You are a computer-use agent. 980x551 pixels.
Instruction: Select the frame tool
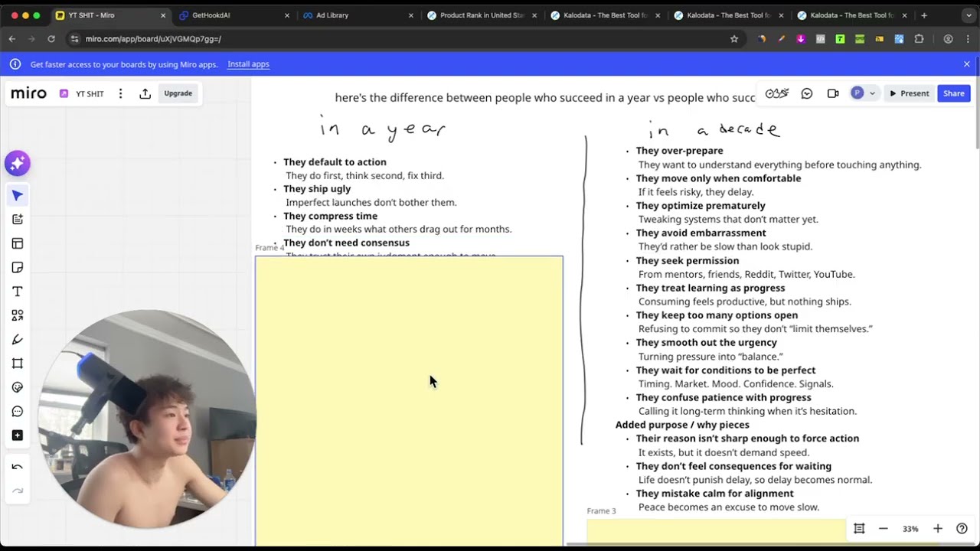[17, 364]
